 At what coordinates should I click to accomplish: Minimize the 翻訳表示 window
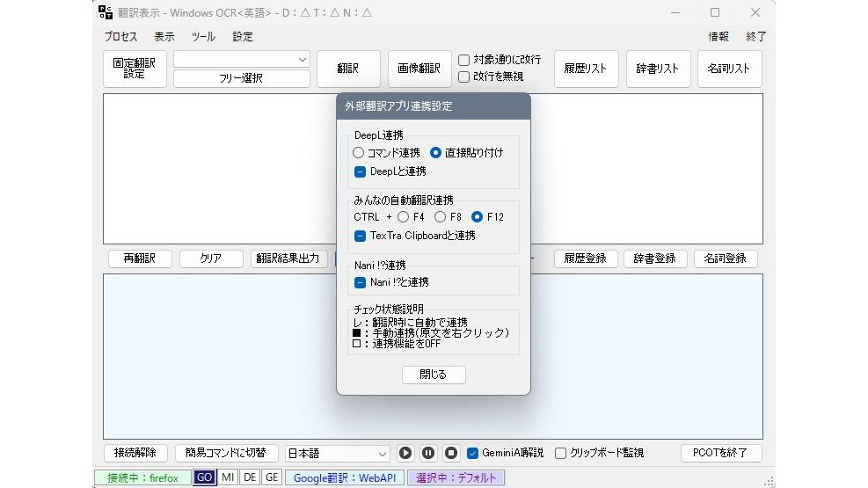point(675,12)
